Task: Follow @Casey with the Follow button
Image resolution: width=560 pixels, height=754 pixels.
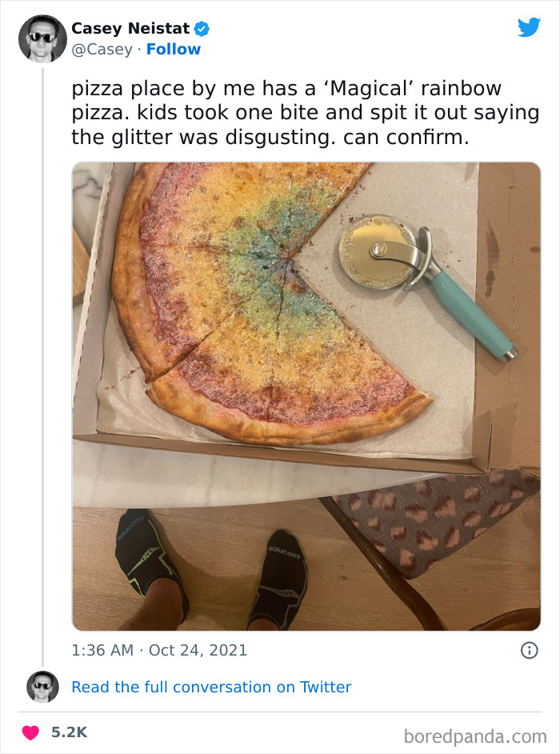Action: [174, 50]
